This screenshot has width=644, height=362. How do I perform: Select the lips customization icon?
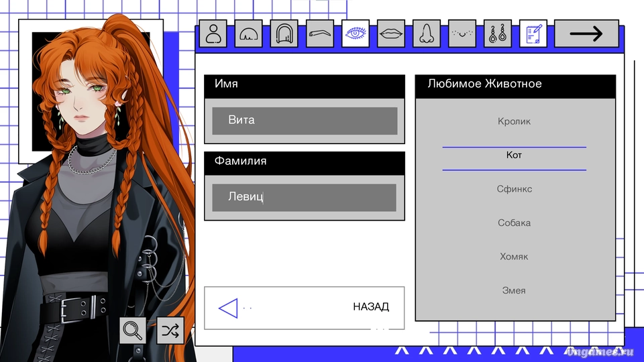click(390, 34)
